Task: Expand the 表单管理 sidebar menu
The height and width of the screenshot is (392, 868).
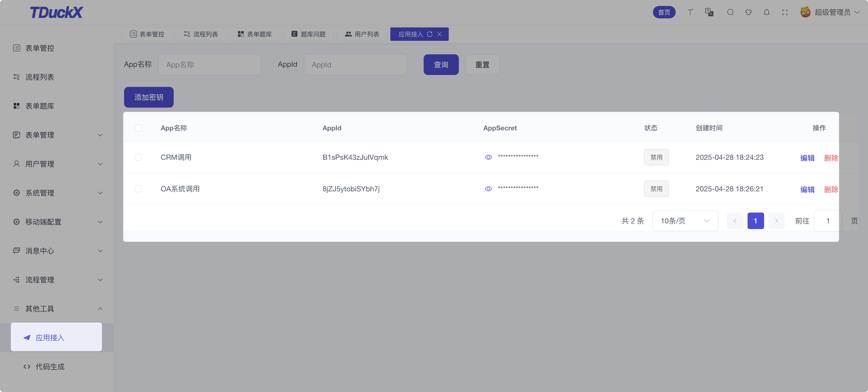Action: tap(57, 135)
